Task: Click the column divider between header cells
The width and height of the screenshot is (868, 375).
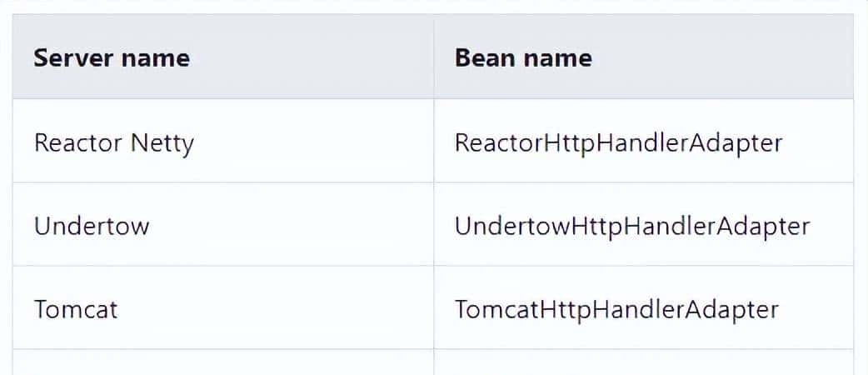Action: click(x=434, y=57)
